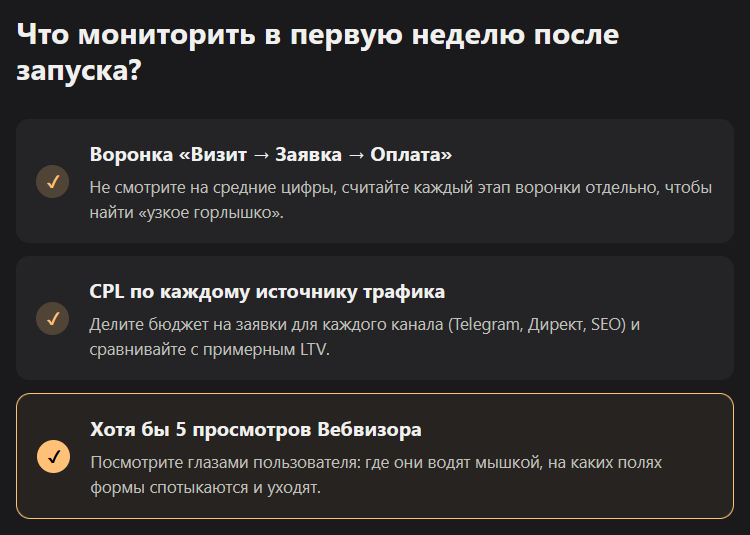Toggle checkmark for Воронка «Визит → Заявка → Оплата»
The width and height of the screenshot is (750, 535).
click(53, 182)
